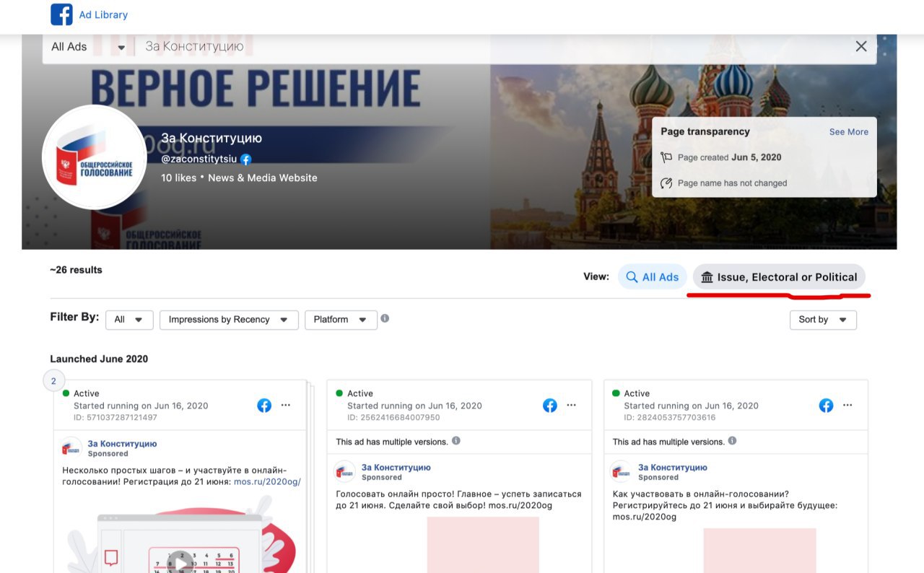Click the Launched June 2020 heading

tap(99, 359)
